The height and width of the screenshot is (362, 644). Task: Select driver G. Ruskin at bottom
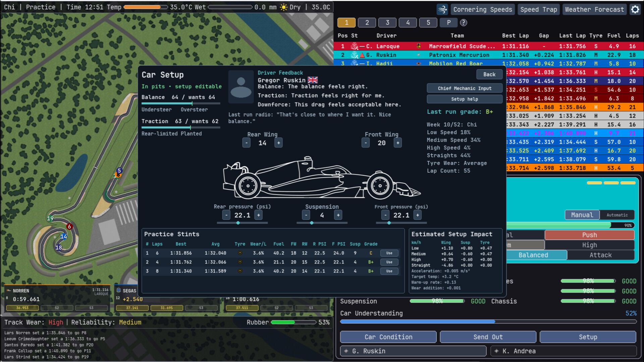click(413, 351)
